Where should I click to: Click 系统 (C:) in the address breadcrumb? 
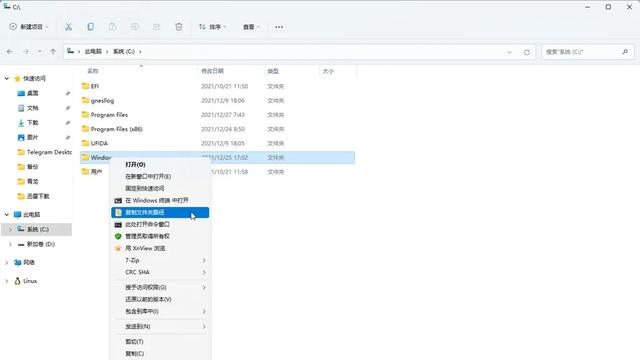[124, 51]
